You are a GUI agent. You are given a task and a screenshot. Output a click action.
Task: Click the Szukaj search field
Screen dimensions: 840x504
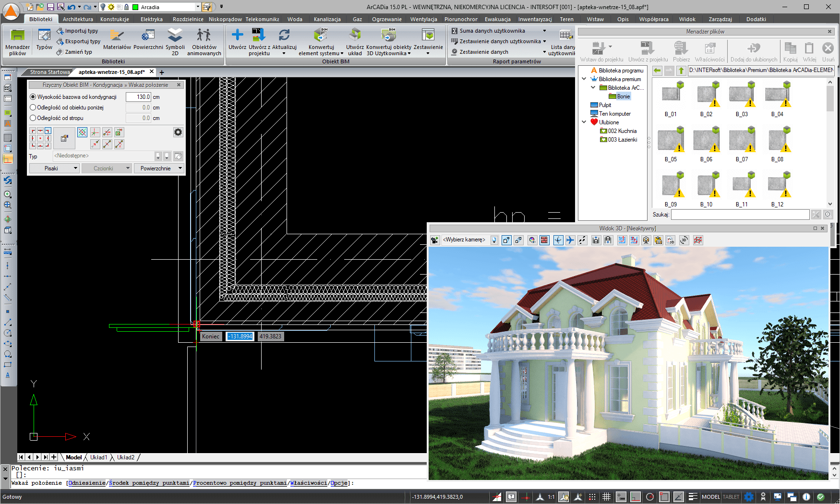coord(741,215)
